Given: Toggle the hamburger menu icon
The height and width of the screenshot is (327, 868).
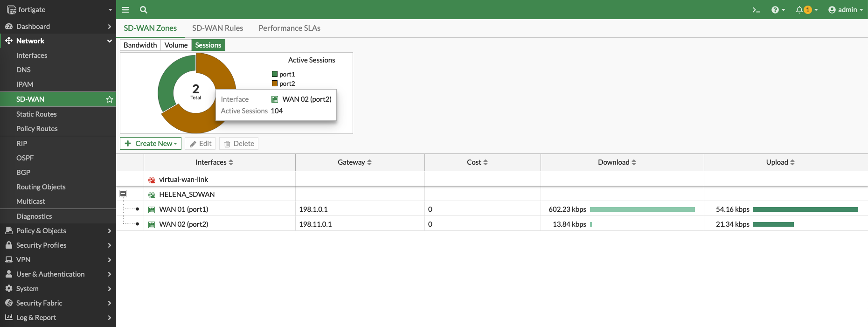Looking at the screenshot, I should tap(125, 10).
